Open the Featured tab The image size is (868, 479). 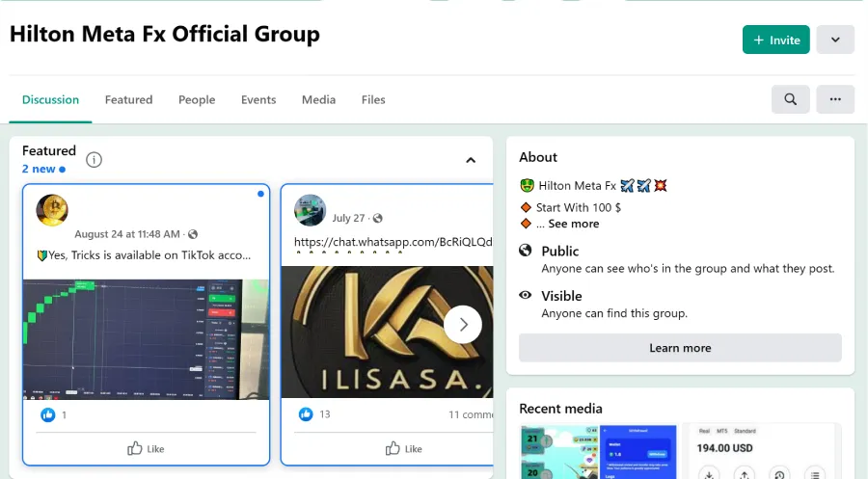pos(128,99)
